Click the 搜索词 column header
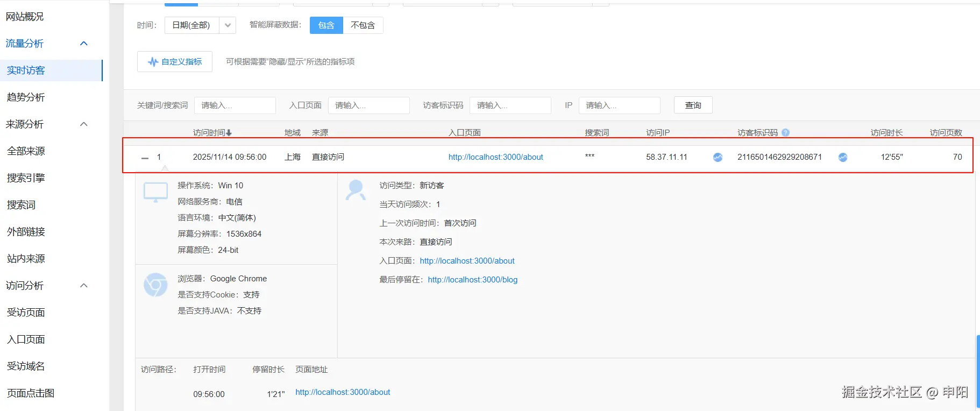The width and height of the screenshot is (980, 411). [x=597, y=133]
